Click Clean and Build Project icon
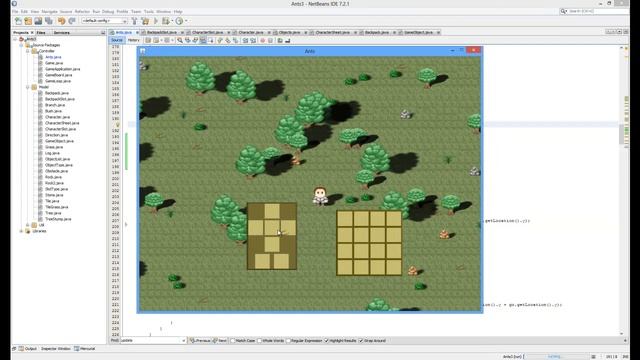The height and width of the screenshot is (360, 640). (145, 21)
